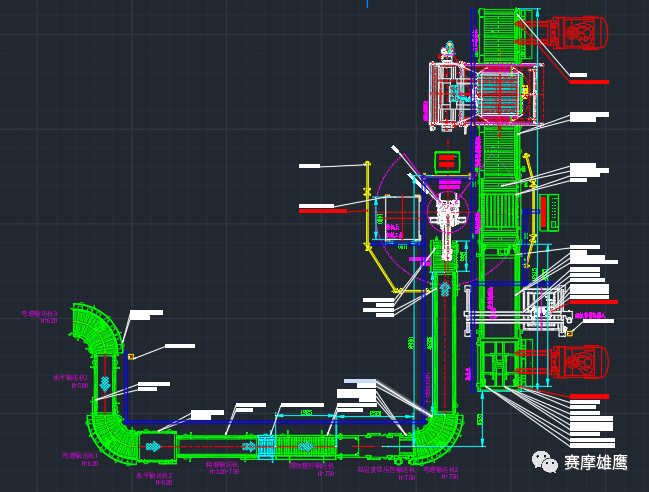The height and width of the screenshot is (492, 649).
Task: Click the cyan arrow on 水平输送机2 conveyor
Action: (x=153, y=446)
